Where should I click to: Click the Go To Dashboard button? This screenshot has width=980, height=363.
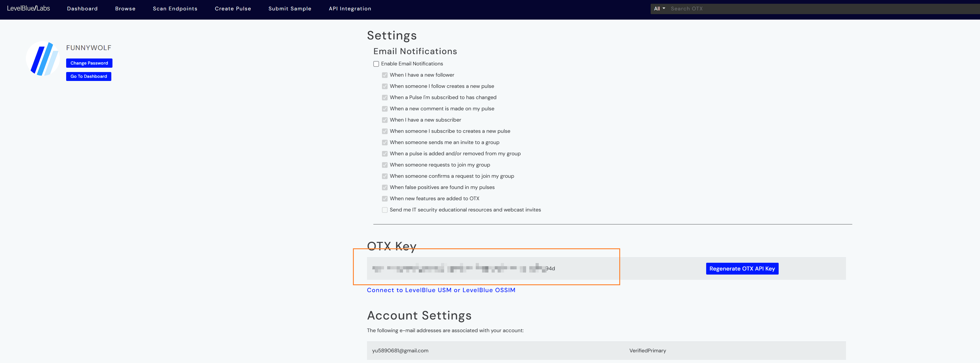89,77
